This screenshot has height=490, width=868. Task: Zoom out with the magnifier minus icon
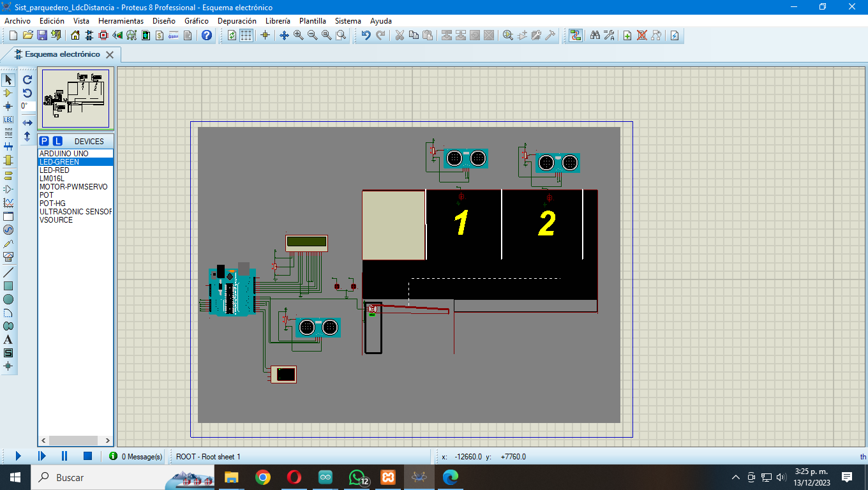[313, 35]
